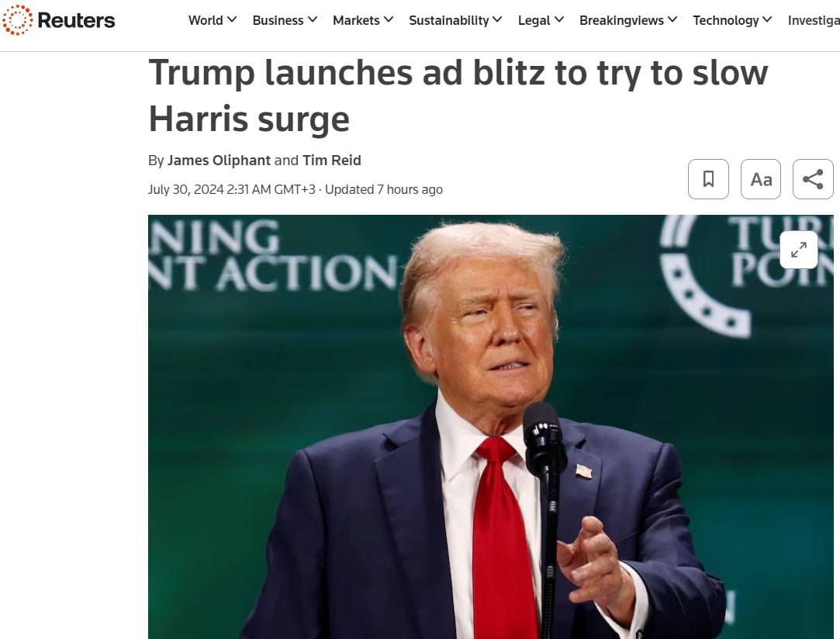Image resolution: width=840 pixels, height=639 pixels.
Task: Click the article publication date
Action: [x=231, y=190]
